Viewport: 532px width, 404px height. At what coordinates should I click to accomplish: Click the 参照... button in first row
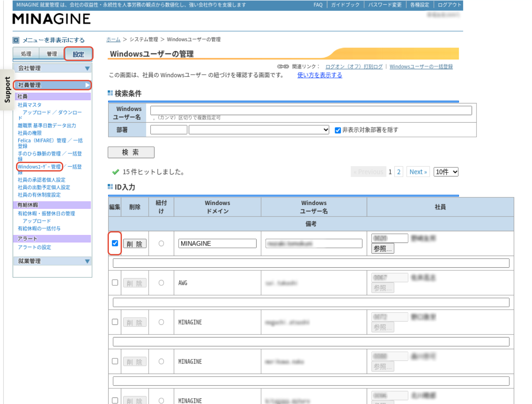tap(383, 249)
